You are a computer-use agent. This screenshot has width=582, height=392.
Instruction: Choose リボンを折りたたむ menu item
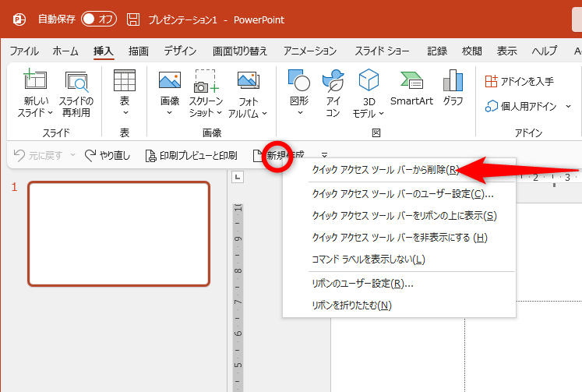click(351, 305)
